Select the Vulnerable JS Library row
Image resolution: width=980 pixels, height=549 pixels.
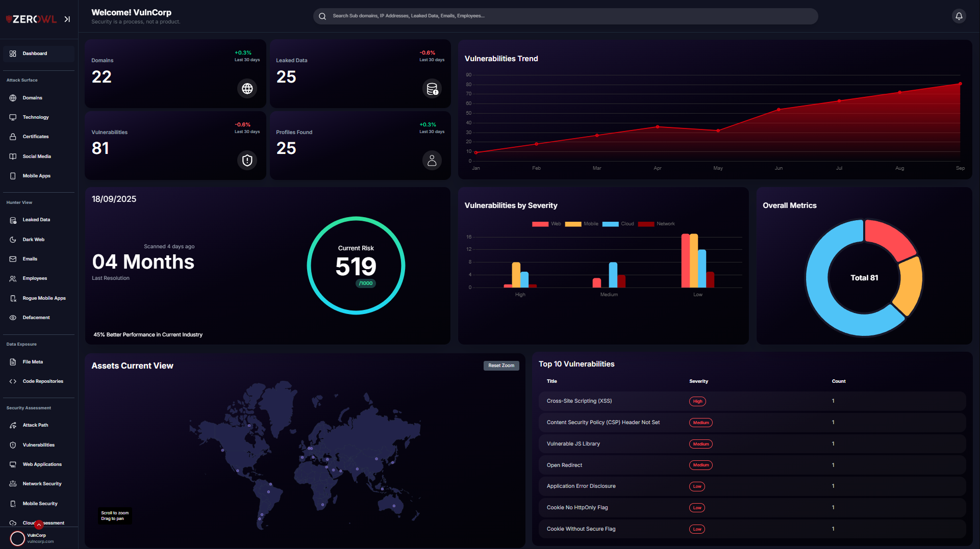pos(752,444)
